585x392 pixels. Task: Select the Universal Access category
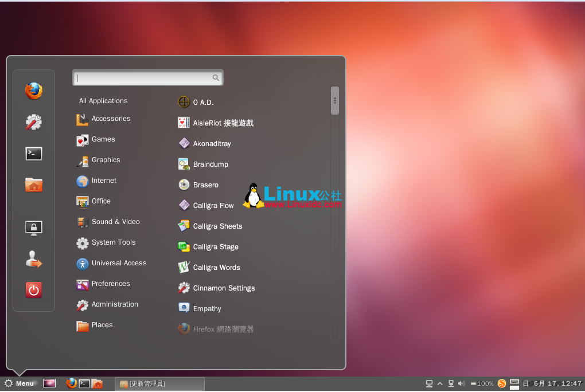(x=111, y=263)
